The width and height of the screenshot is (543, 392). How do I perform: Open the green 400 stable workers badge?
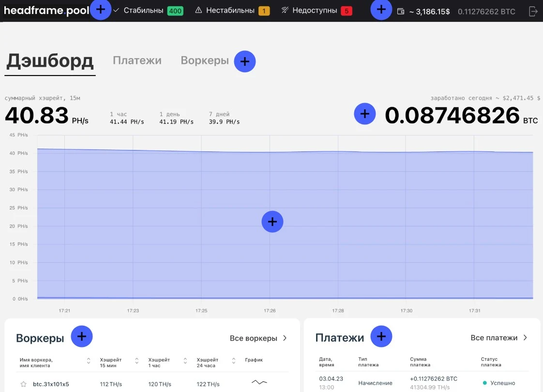175,11
